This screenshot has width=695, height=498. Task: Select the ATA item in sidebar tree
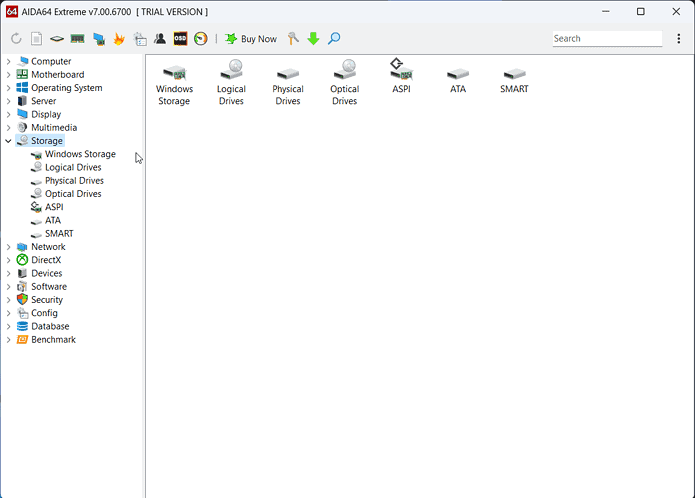coord(53,221)
